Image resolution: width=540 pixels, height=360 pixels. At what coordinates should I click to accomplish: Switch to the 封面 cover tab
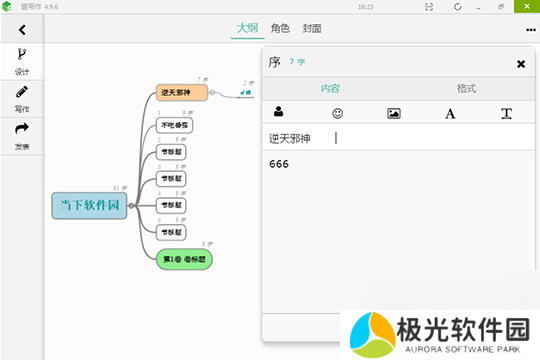(312, 28)
